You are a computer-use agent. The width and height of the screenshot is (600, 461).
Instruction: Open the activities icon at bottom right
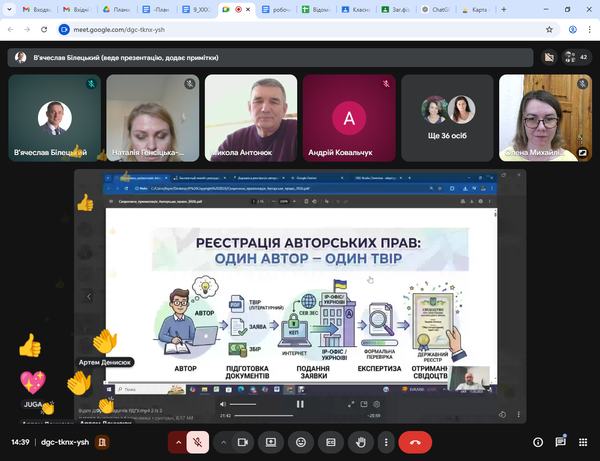tap(584, 442)
